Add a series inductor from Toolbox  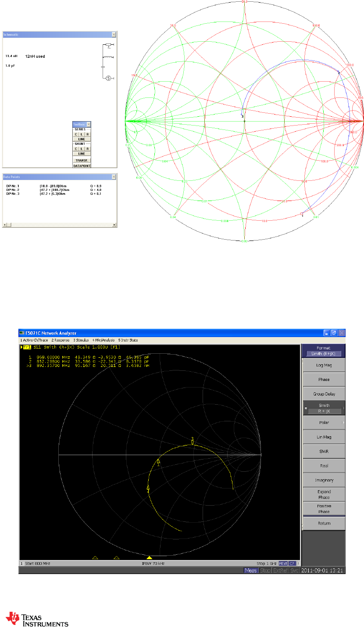pos(82,134)
